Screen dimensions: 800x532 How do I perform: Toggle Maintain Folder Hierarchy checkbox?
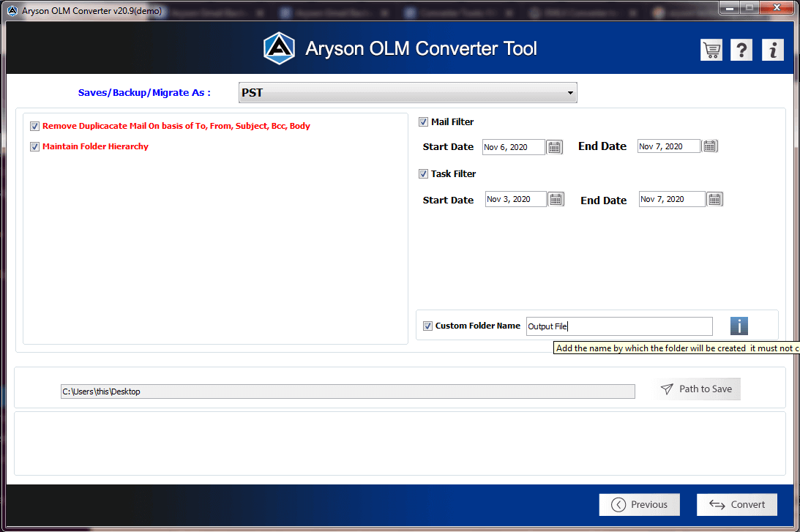coord(34,147)
